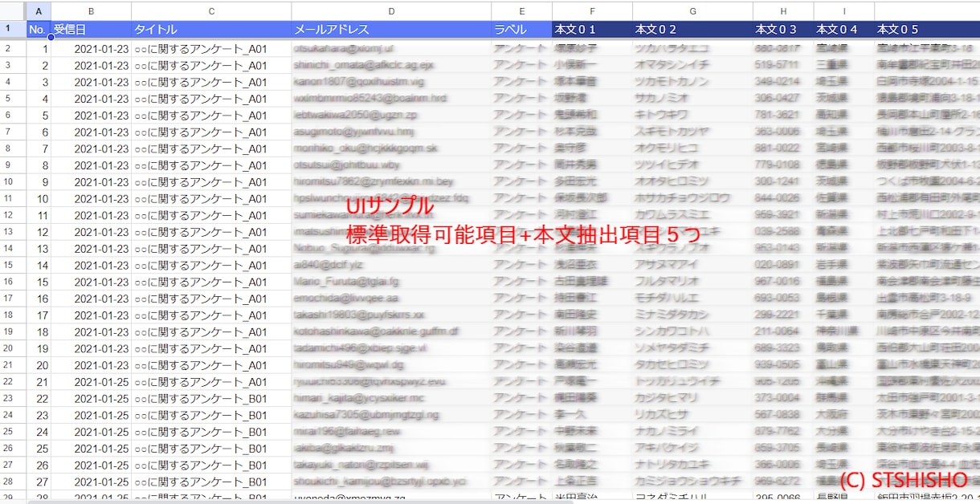Click the '本文０５' header cell
Image resolution: width=980 pixels, height=504 pixels.
click(927, 29)
